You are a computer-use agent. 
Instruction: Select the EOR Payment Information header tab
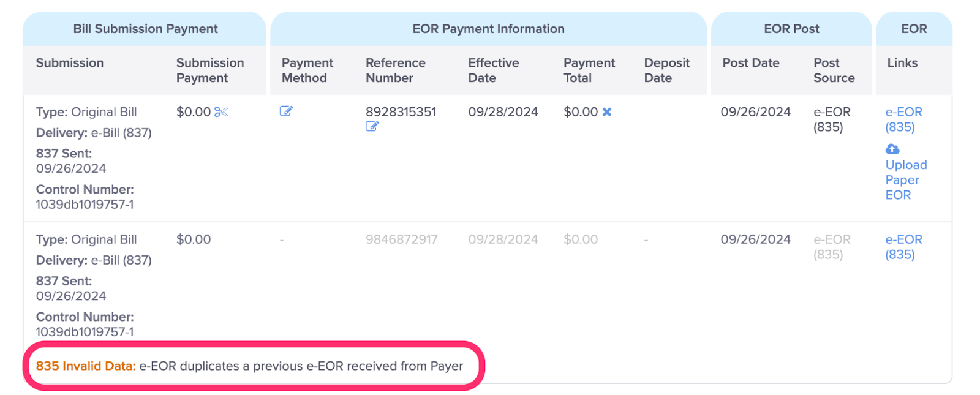coord(488,29)
